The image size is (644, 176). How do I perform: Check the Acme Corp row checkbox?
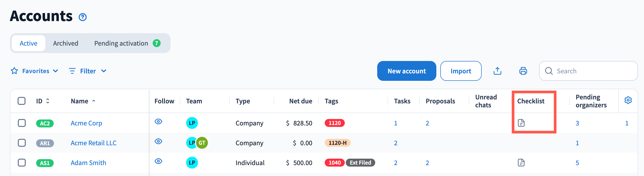point(22,123)
